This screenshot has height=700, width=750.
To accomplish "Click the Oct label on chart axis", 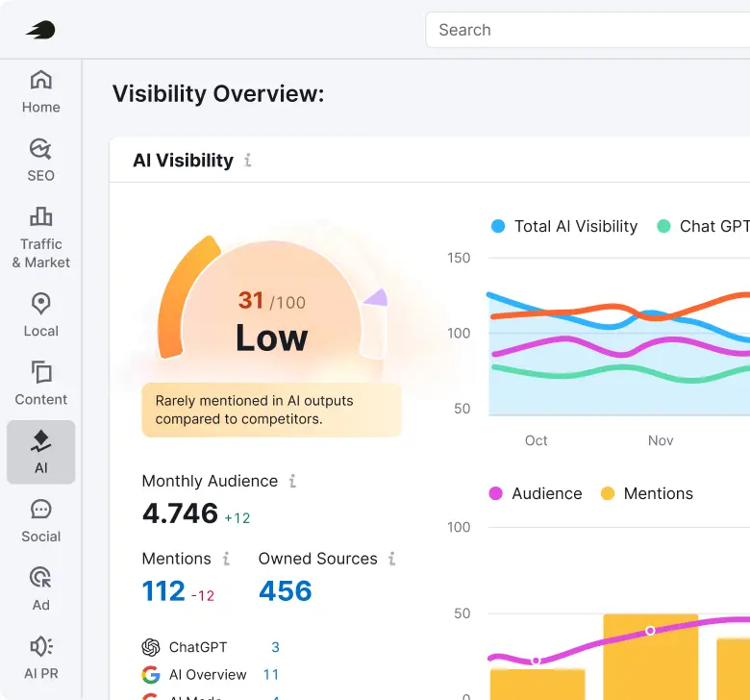I will click(536, 440).
